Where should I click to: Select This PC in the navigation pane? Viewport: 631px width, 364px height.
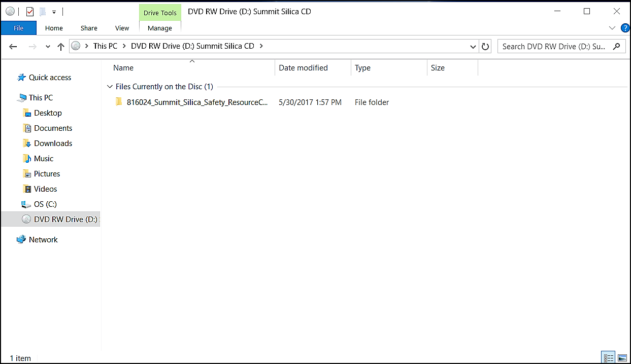coord(41,98)
